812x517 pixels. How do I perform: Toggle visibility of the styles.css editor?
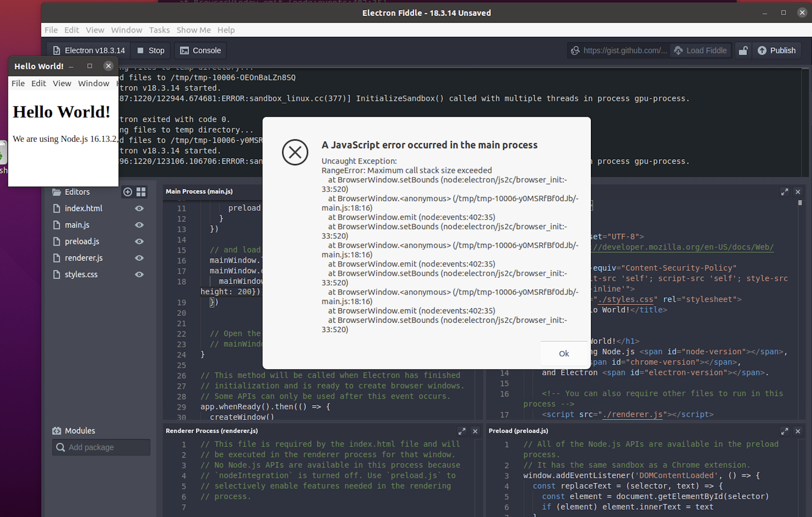point(139,274)
